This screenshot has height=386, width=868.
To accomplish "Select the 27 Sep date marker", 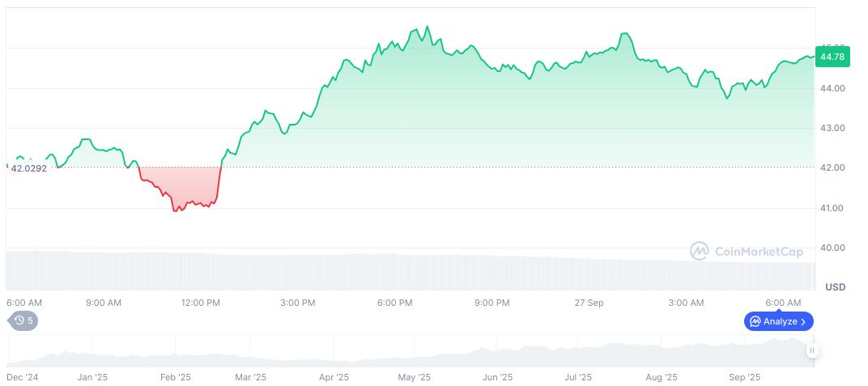I will tap(589, 303).
